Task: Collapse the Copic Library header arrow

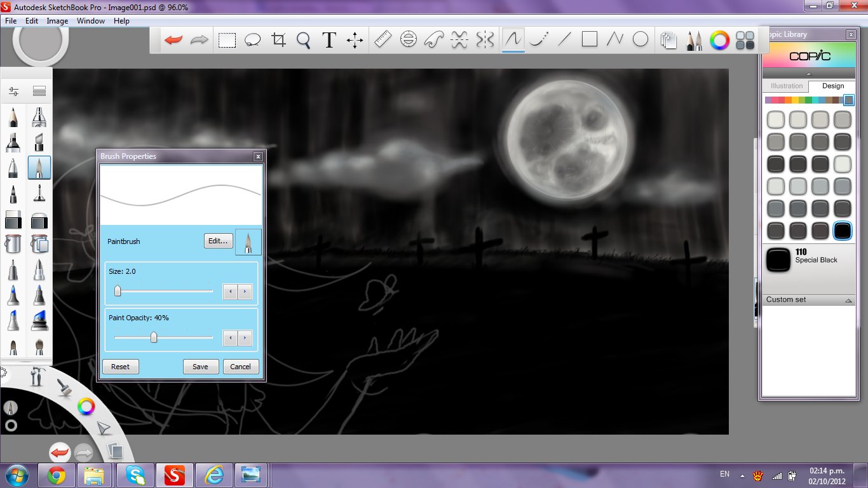Action: (809, 74)
